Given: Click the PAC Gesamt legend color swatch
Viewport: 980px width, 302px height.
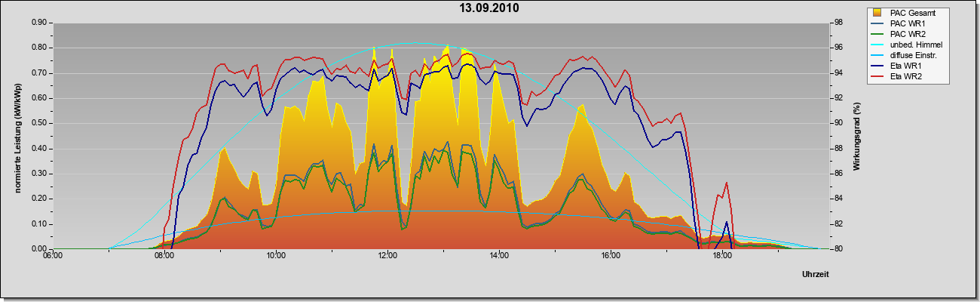Looking at the screenshot, I should click(877, 13).
